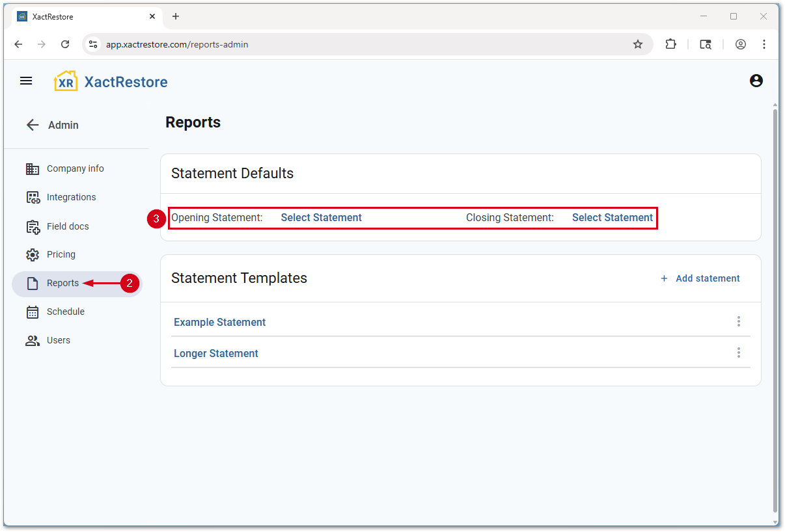Open the Chrome three-dot menu
Image resolution: width=785 pixels, height=532 pixels.
coord(764,44)
